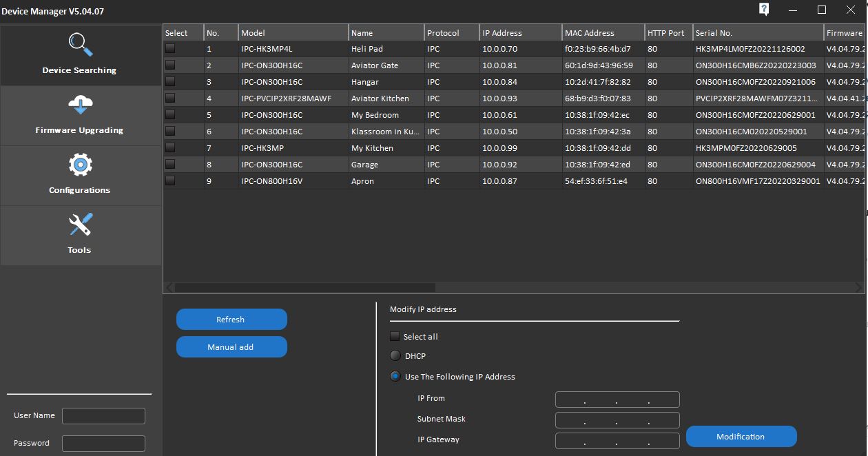Click the Manual add button
868x456 pixels.
click(x=231, y=347)
